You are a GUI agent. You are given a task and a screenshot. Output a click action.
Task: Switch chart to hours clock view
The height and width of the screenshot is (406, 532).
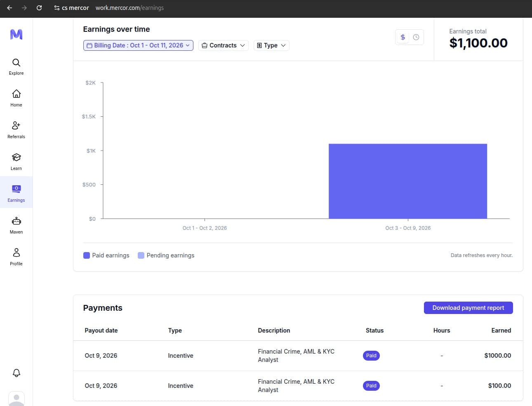[x=416, y=37]
